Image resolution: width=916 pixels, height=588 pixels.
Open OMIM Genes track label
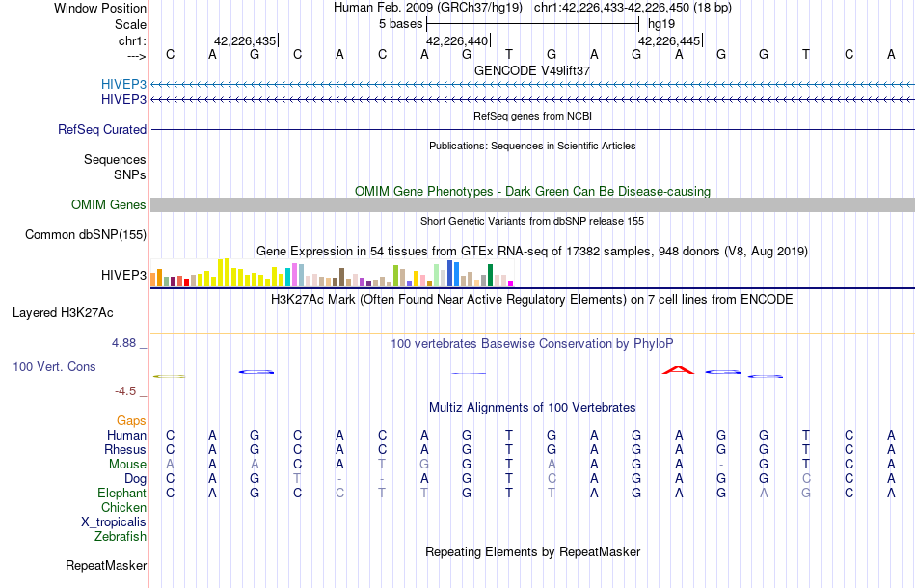(x=108, y=205)
